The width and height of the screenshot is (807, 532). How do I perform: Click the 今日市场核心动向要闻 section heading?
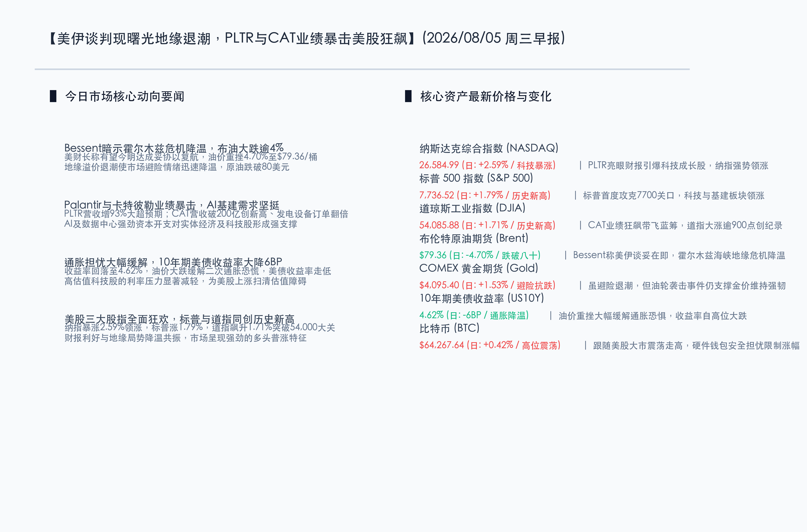[125, 96]
